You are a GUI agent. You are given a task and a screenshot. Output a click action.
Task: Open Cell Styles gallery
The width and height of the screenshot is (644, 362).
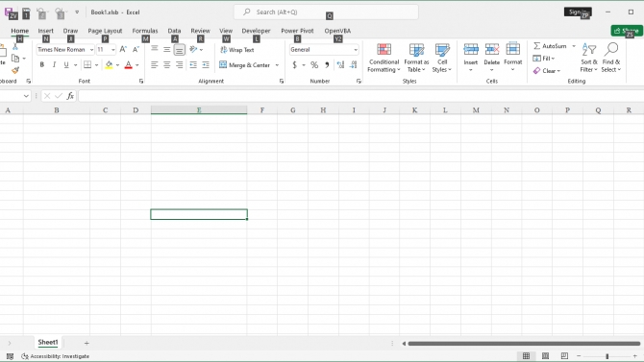(442, 58)
